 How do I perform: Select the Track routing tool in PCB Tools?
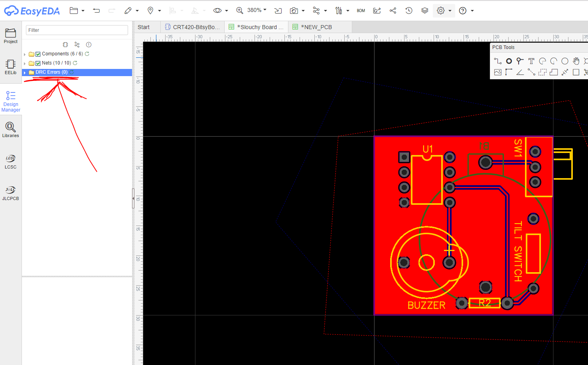point(497,61)
